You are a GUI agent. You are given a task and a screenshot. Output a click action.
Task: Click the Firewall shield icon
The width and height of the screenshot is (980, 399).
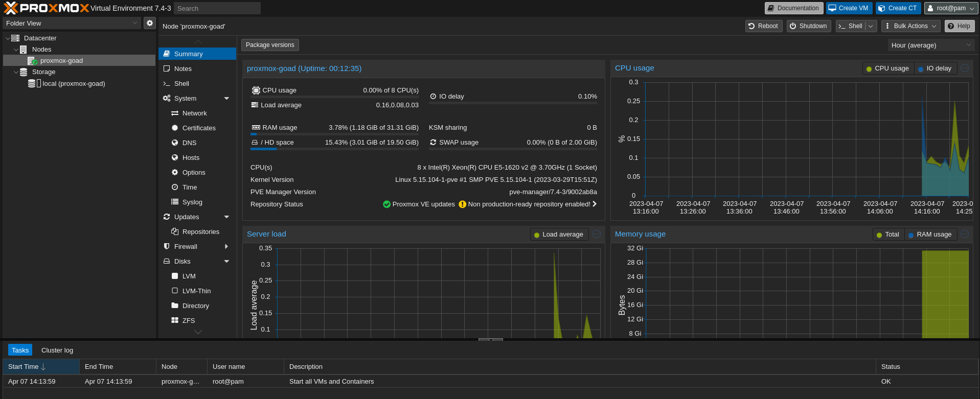(167, 246)
